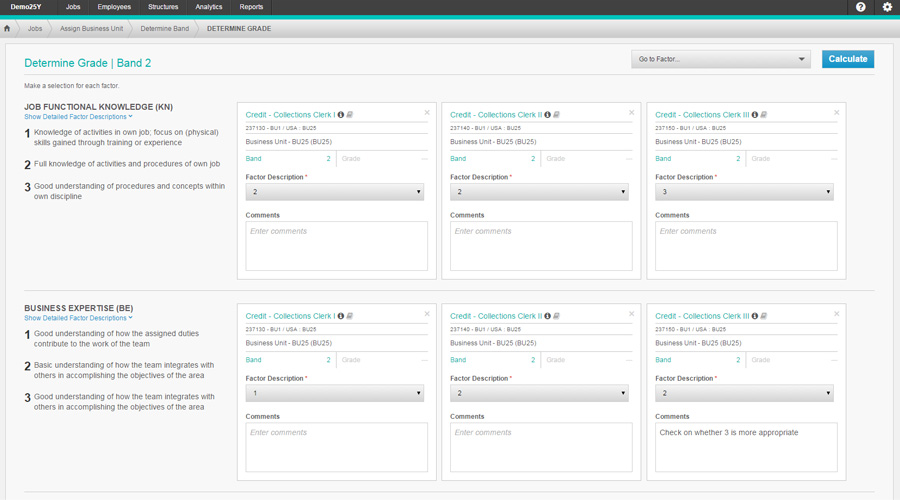This screenshot has height=500, width=900.
Task: Click the home icon in the breadcrumb
Action: [x=7, y=29]
